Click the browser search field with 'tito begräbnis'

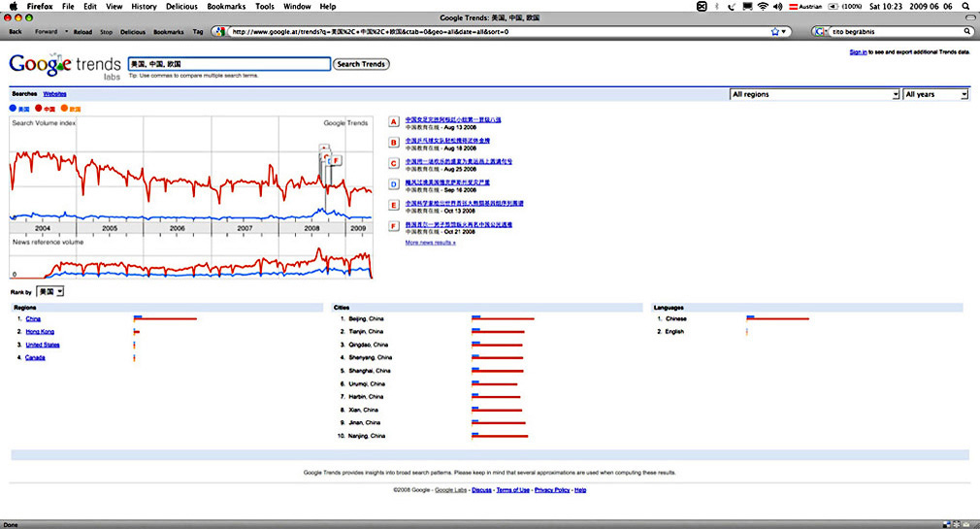point(897,31)
